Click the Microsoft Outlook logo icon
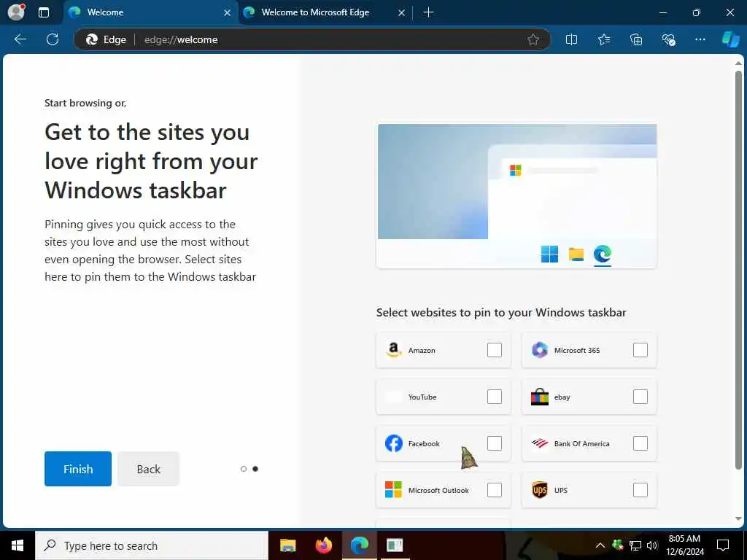This screenshot has width=747, height=560. point(393,490)
